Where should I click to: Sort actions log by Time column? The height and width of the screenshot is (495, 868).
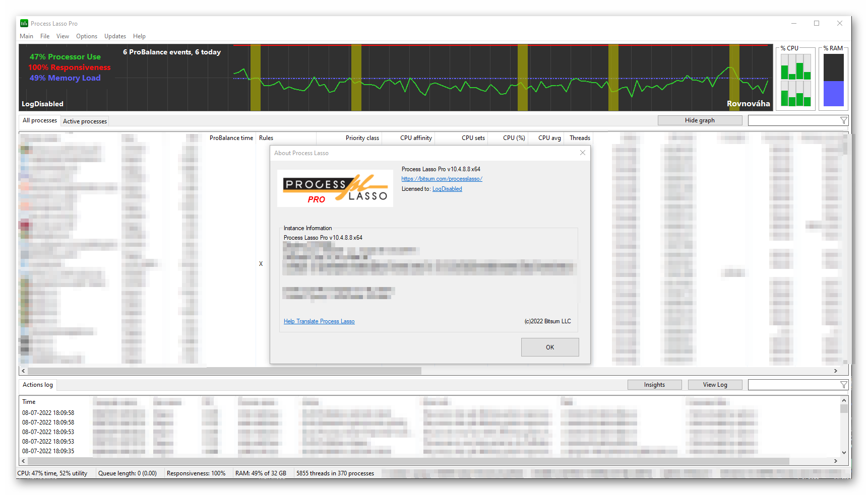coord(29,402)
